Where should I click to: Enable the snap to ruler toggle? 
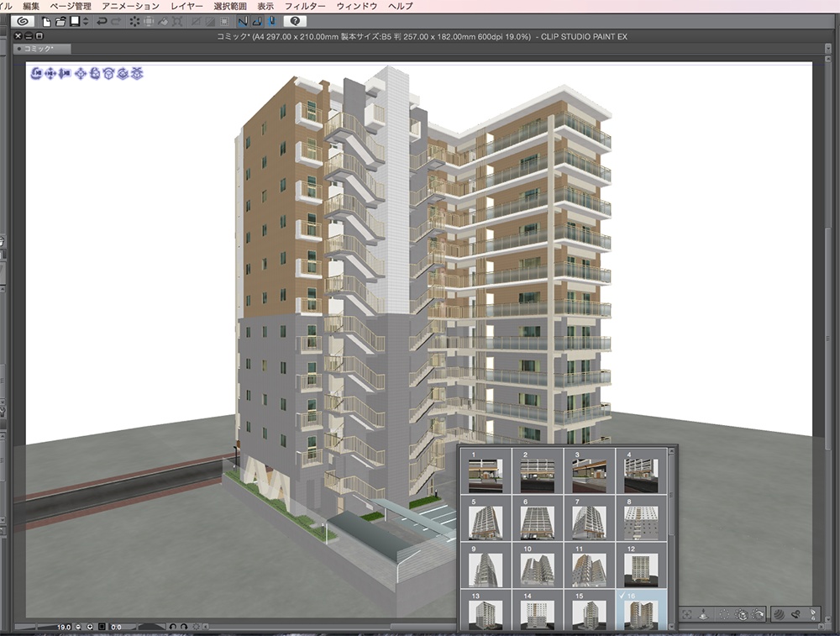point(242,21)
